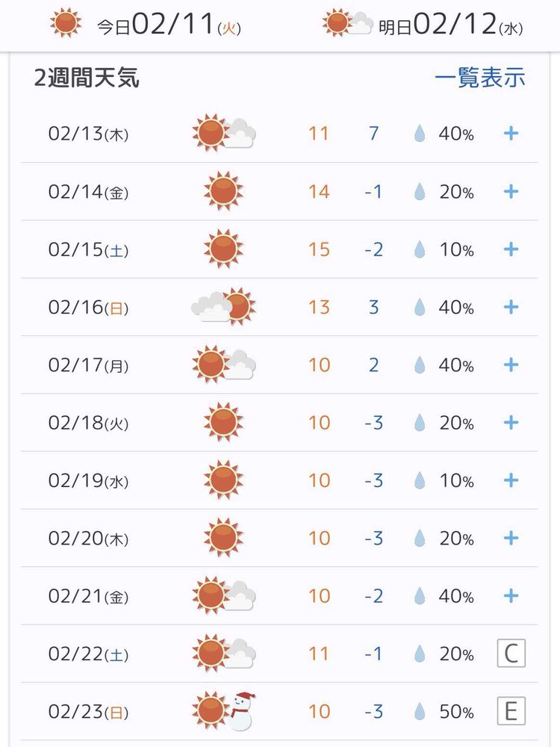Click the sunny icon for 02/14
The image size is (560, 747).
click(x=223, y=191)
